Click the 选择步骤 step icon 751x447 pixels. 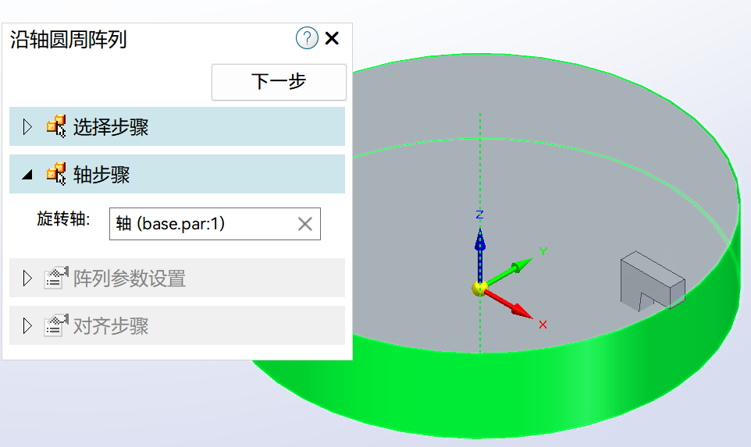tap(56, 127)
